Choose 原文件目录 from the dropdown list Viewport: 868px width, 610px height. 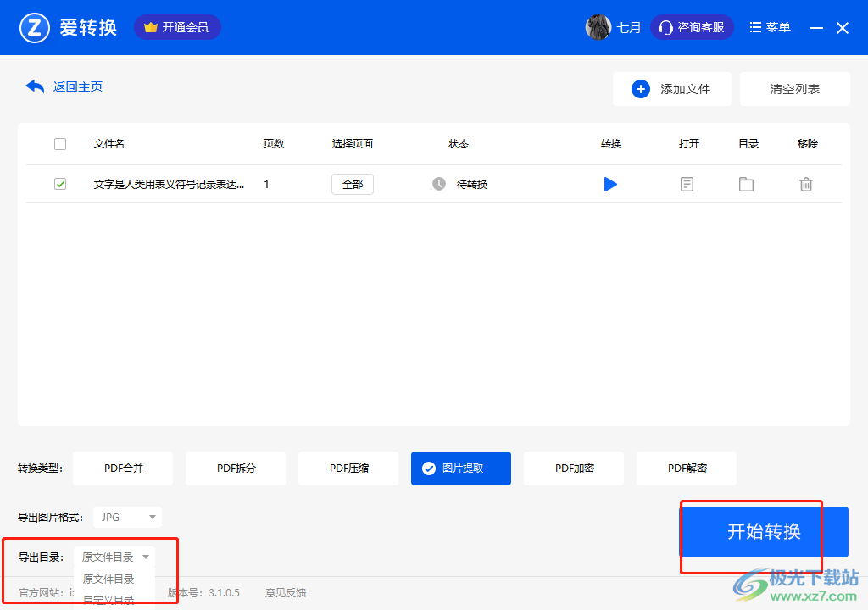108,579
